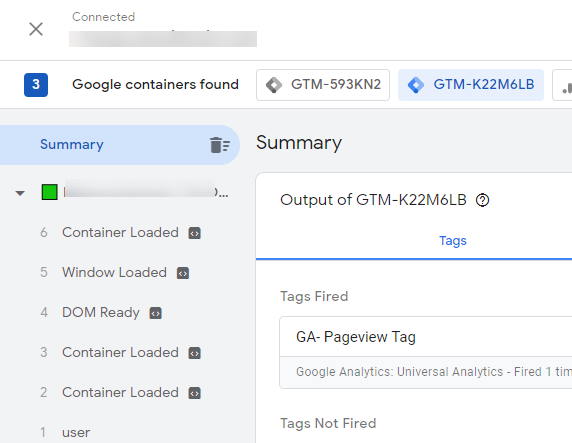Viewport: 572px width, 443px height.
Task: Click the API call icon beside DOM Ready
Action: [x=155, y=313]
